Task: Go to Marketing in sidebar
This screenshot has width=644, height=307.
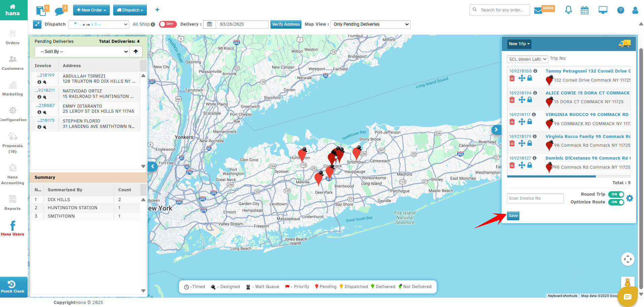Action: click(x=12, y=89)
